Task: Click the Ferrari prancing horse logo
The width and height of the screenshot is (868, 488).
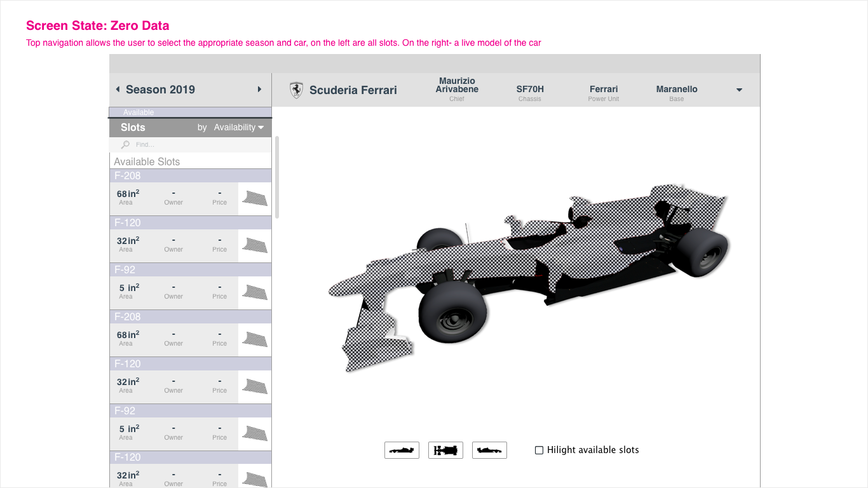Action: pyautogui.click(x=296, y=90)
